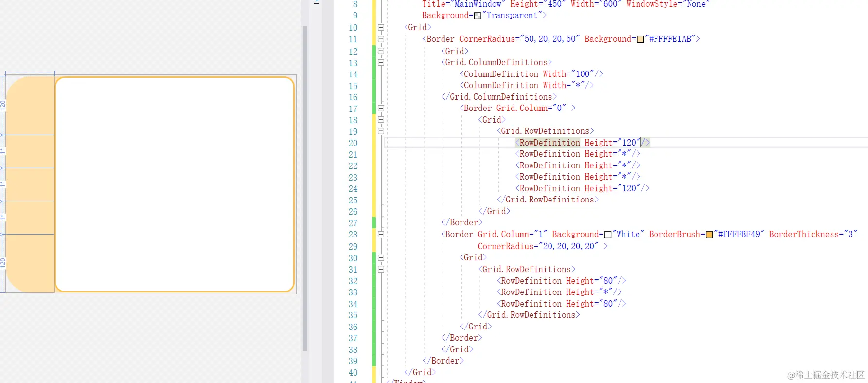The height and width of the screenshot is (383, 868).
Task: Click line number 29 in the gutter
Action: pyautogui.click(x=353, y=247)
